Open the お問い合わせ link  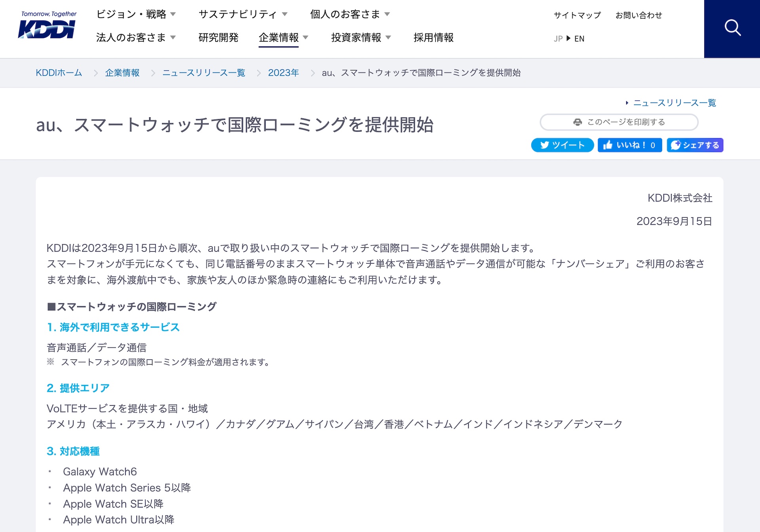coord(639,15)
